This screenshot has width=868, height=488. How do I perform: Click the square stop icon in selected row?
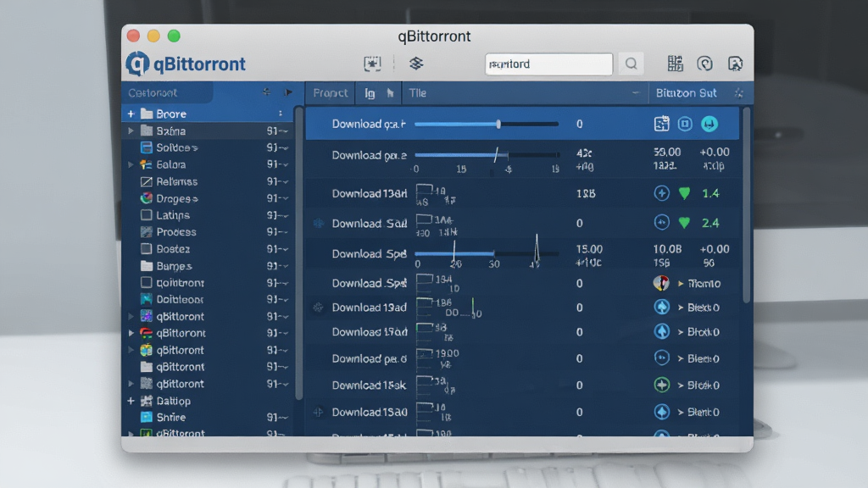(x=685, y=124)
